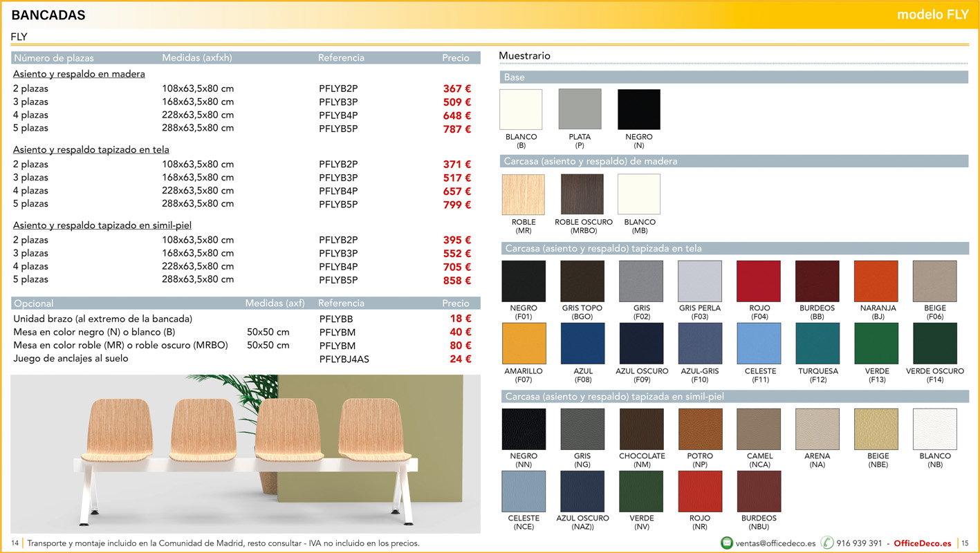The width and height of the screenshot is (980, 553).
Task: Select the BLANCO (NB) simil-piel swatch
Action: tap(935, 429)
